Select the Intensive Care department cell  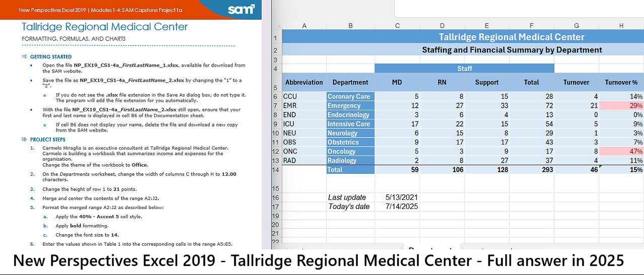[x=350, y=124]
